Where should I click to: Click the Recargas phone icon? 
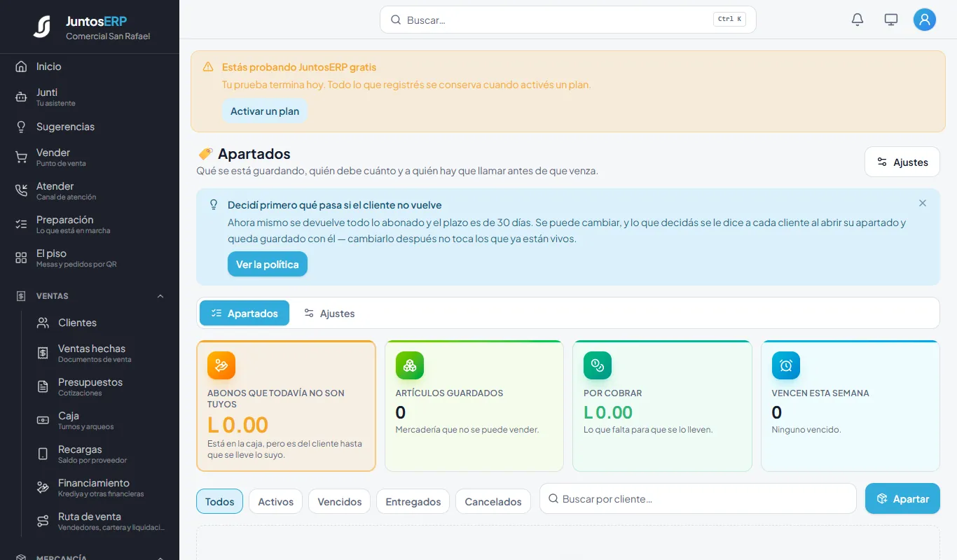pyautogui.click(x=43, y=454)
